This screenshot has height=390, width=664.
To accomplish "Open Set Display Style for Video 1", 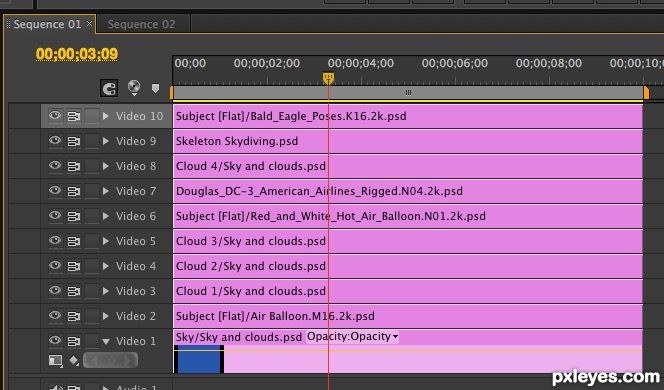I will click(55, 361).
